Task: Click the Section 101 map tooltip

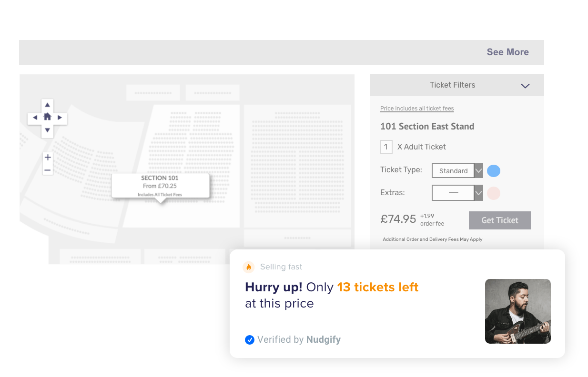Action: point(160,185)
